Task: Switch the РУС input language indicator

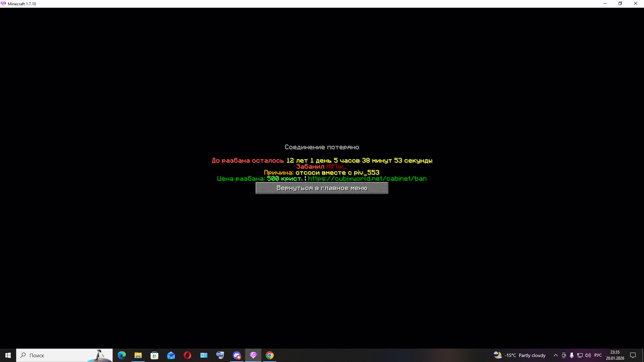Action: pyautogui.click(x=598, y=355)
